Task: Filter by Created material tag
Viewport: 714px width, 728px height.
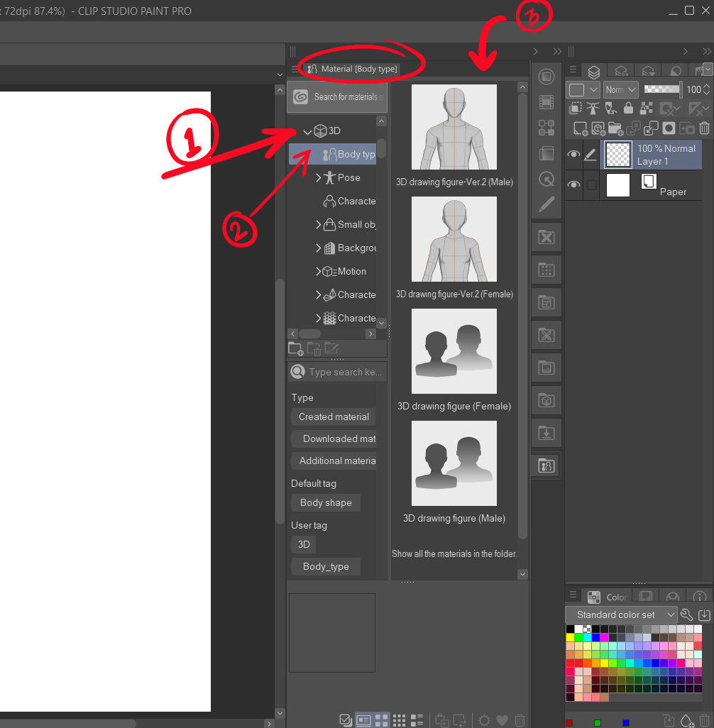Action: tap(334, 417)
